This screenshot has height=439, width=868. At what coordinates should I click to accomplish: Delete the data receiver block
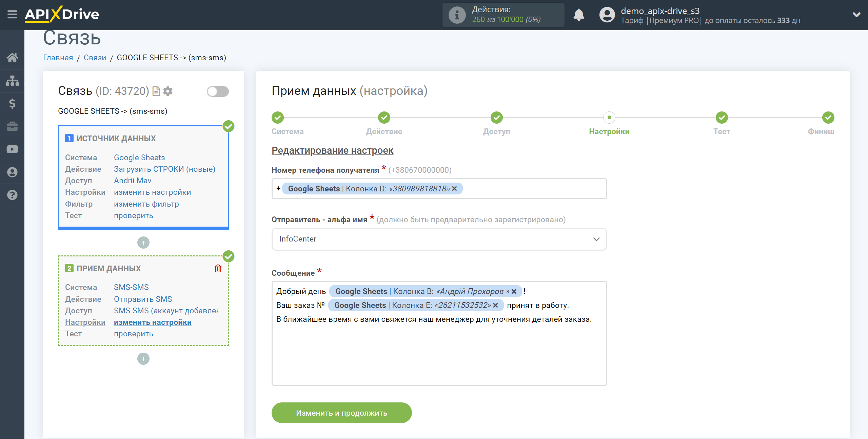[218, 269]
